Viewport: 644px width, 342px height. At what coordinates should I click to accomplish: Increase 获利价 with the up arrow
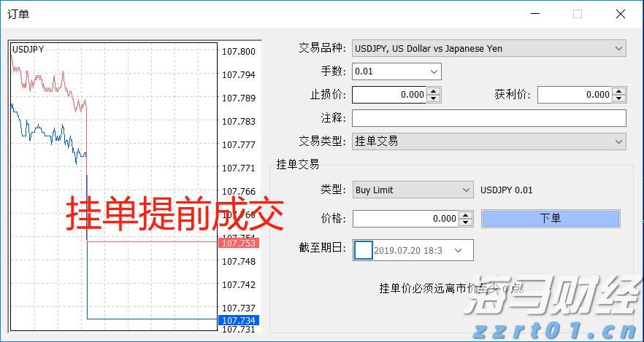click(x=619, y=91)
